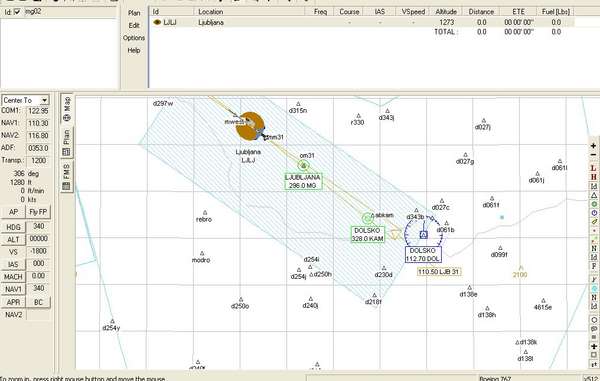Click the 110.50 LJB 31 ILS label

tap(439, 272)
